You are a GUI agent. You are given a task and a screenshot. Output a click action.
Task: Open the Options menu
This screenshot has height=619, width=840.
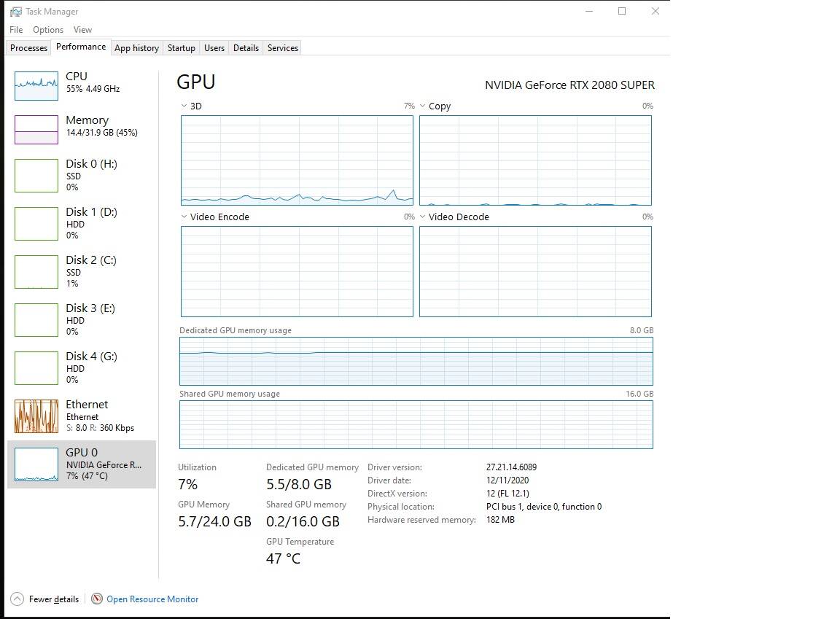click(48, 30)
